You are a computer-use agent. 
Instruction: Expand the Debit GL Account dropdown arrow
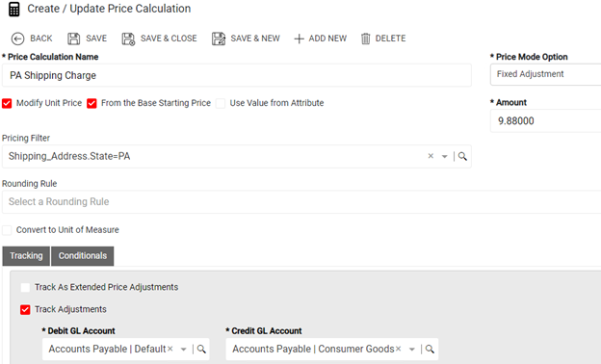click(x=184, y=349)
